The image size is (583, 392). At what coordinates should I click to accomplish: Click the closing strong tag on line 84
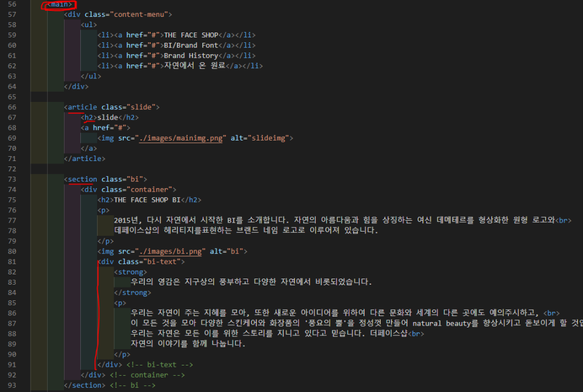(133, 292)
